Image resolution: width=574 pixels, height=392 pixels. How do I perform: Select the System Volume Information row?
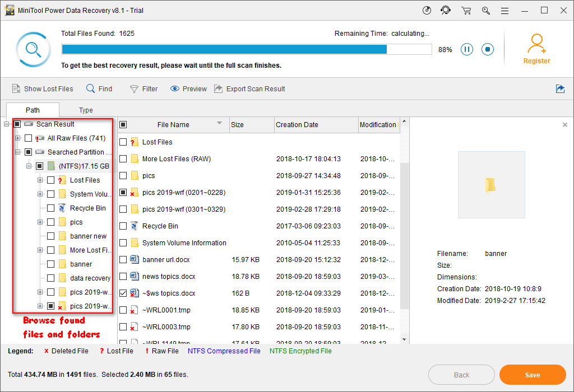259,243
